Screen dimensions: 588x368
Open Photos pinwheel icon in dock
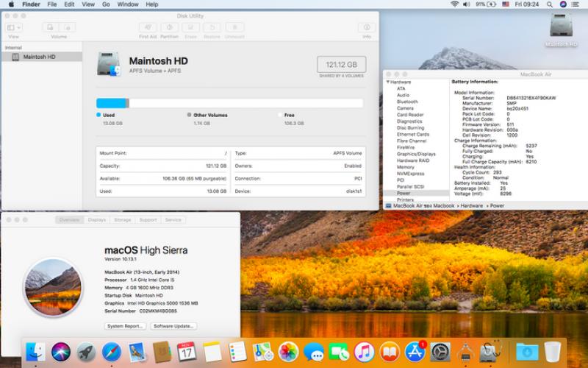click(x=288, y=353)
